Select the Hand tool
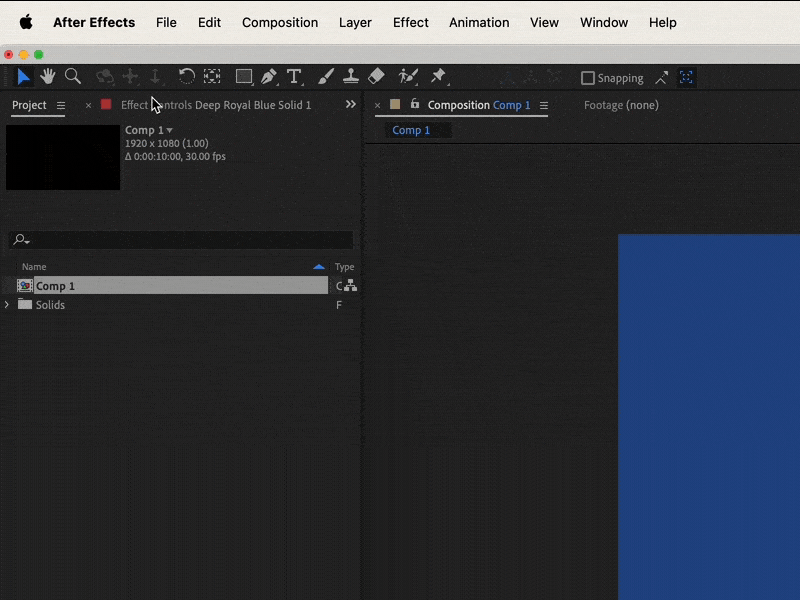This screenshot has height=600, width=800. coord(48,77)
